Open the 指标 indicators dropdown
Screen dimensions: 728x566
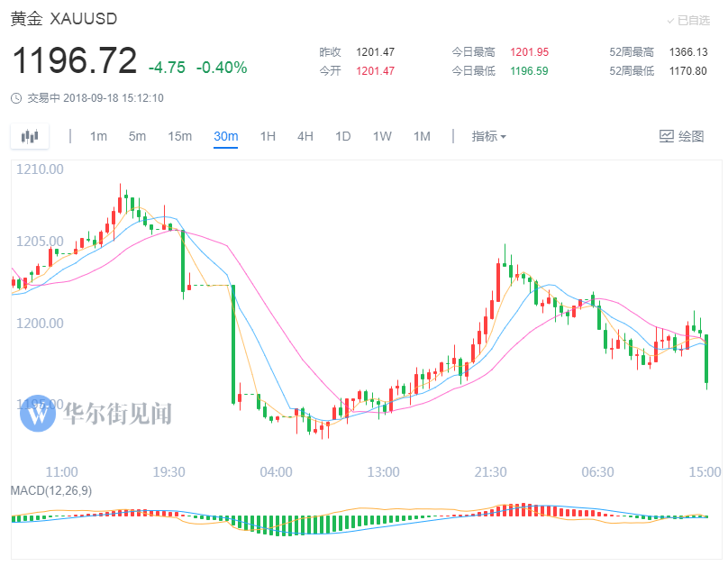(x=488, y=136)
